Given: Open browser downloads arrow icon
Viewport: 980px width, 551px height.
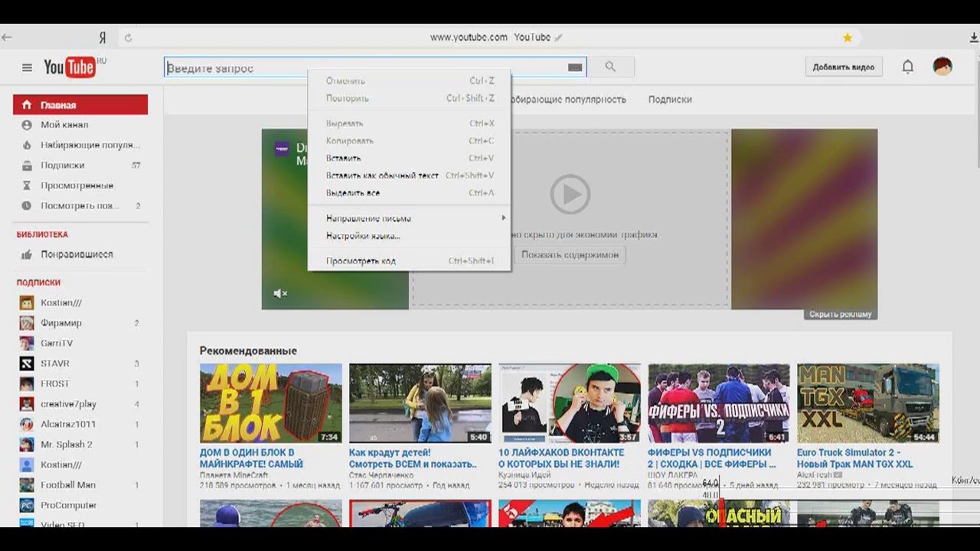Looking at the screenshot, I should [973, 37].
